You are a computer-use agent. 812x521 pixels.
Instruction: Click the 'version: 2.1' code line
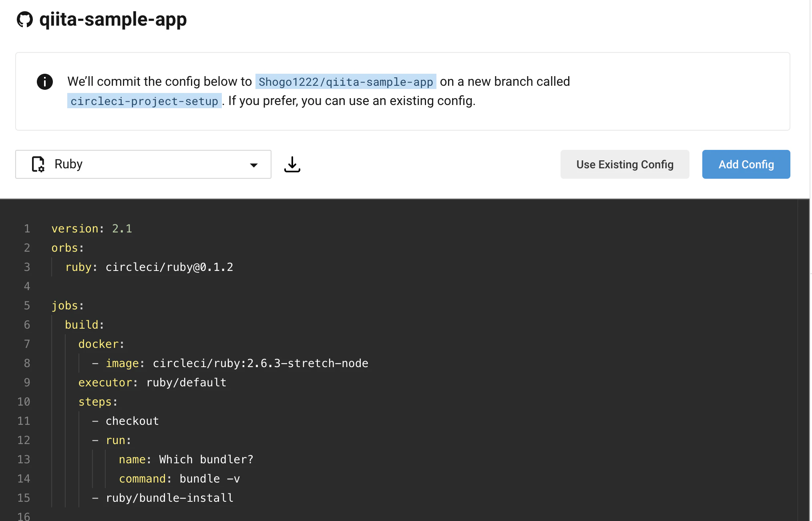[92, 228]
